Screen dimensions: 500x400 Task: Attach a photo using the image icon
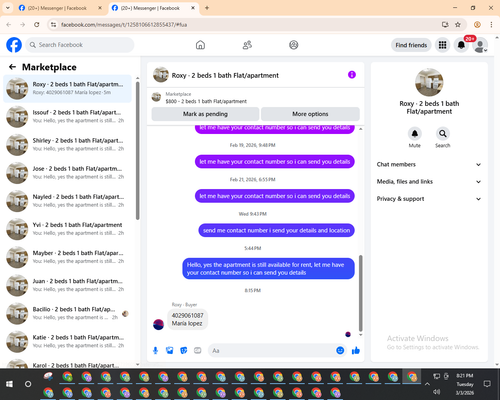pos(170,350)
